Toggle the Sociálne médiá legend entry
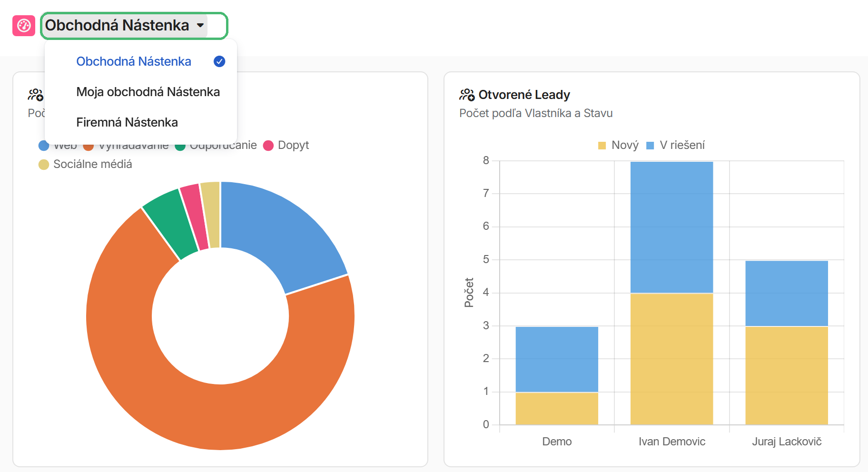Image resolution: width=868 pixels, height=472 pixels. coord(86,164)
